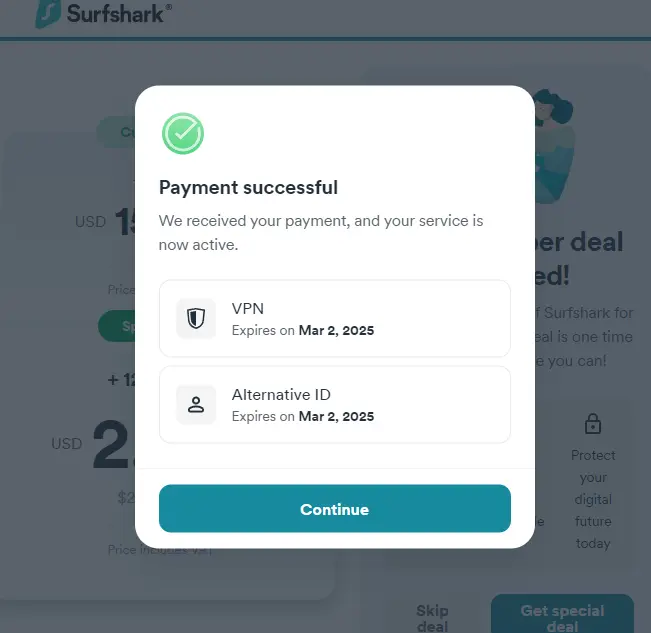Viewport: 651px width, 633px height.
Task: Click the Surfshark shark logo icon
Action: (48, 14)
